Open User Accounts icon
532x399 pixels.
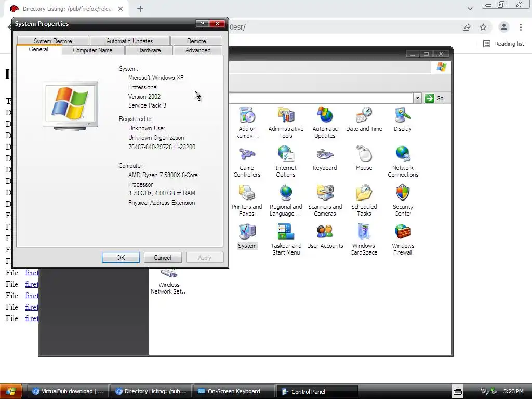(x=325, y=236)
